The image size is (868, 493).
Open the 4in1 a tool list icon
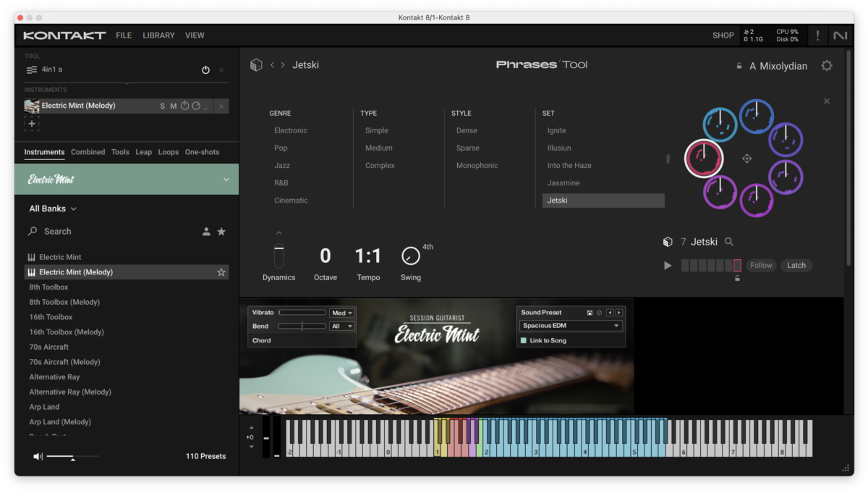click(32, 70)
